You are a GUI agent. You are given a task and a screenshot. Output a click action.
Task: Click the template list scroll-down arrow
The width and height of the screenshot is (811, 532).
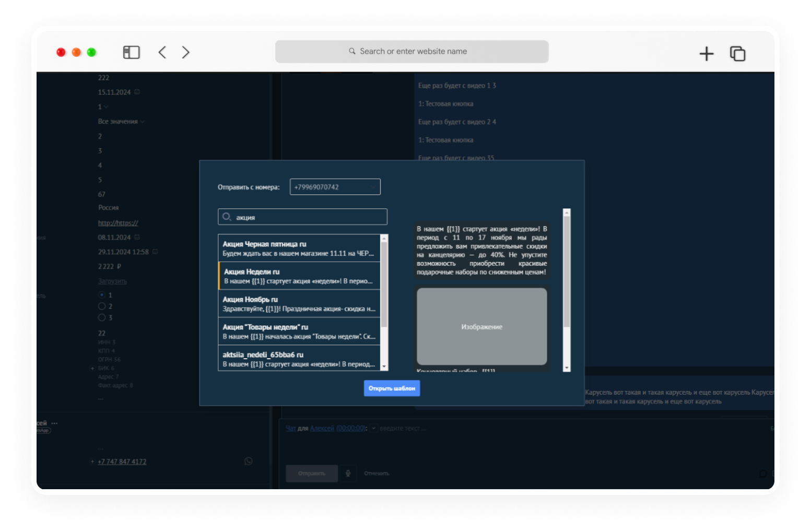point(384,367)
